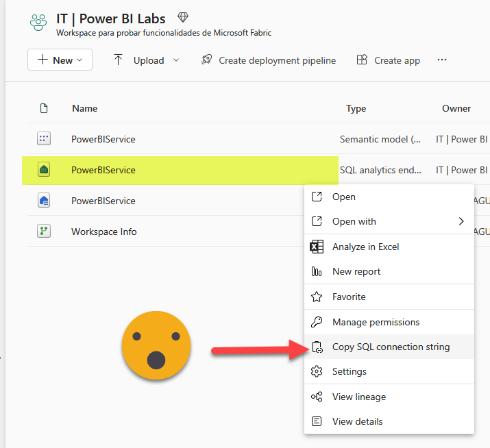490x448 pixels.
Task: Sort the list by the Name column header
Action: pyautogui.click(x=84, y=108)
